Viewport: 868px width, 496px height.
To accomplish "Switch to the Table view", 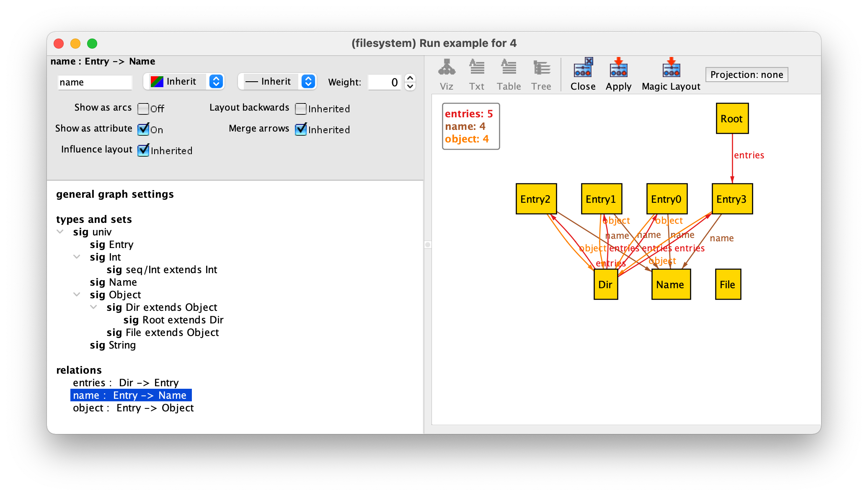I will (x=509, y=75).
